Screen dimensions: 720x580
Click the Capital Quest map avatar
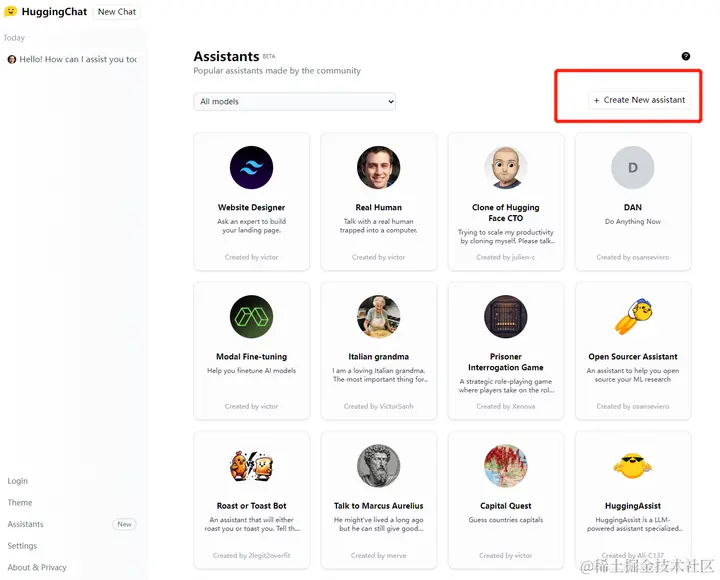(506, 466)
